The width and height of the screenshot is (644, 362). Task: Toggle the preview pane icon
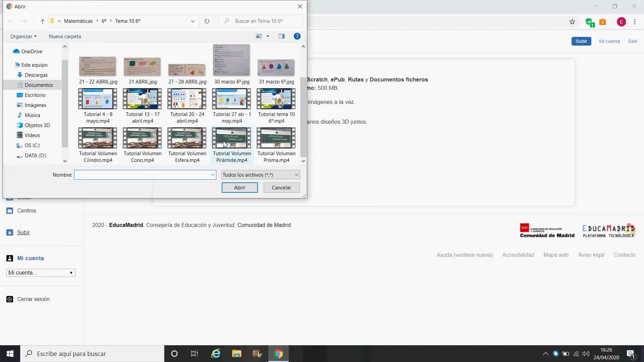click(281, 36)
